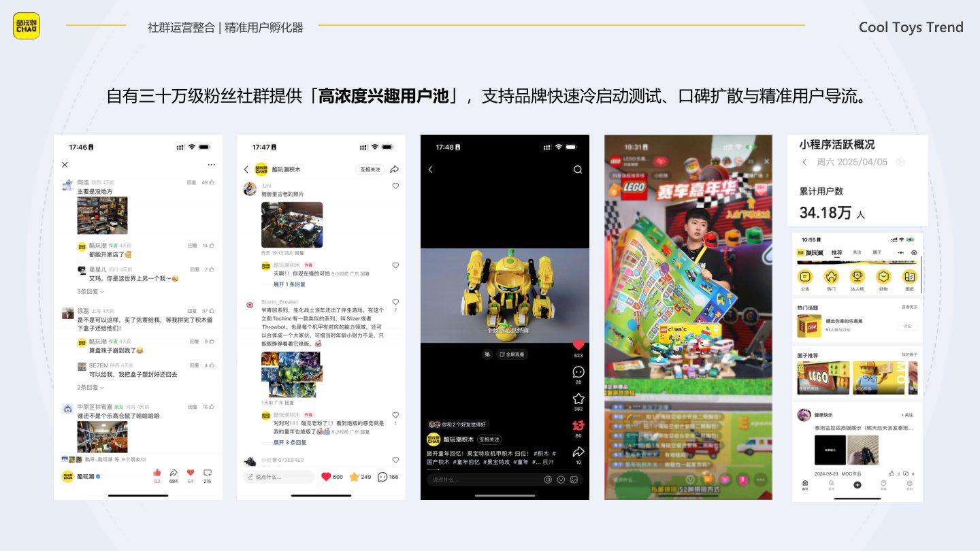This screenshot has width=980, height=551.
Task: Share the video with arrow showing 10
Action: 578,452
